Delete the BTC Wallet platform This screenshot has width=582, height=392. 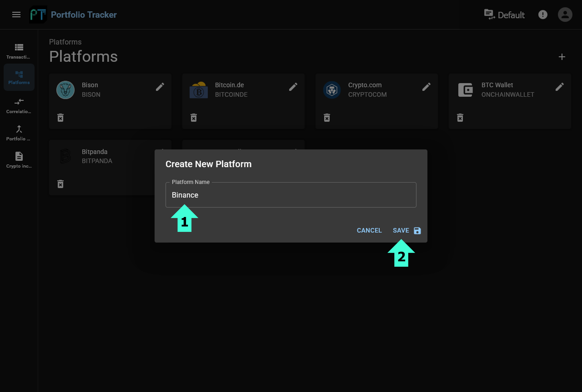pyautogui.click(x=460, y=118)
